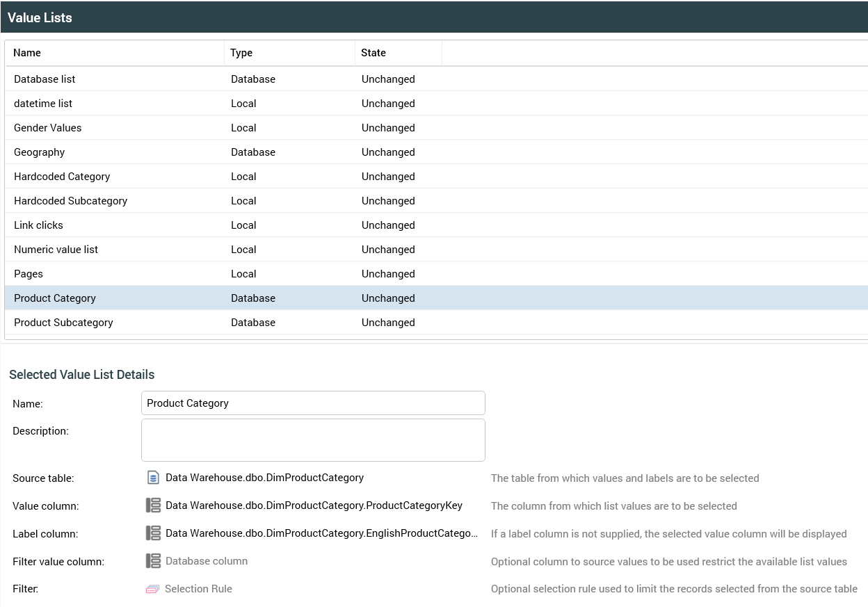
Task: Click the Database column icon in Filter value column
Action: point(153,561)
